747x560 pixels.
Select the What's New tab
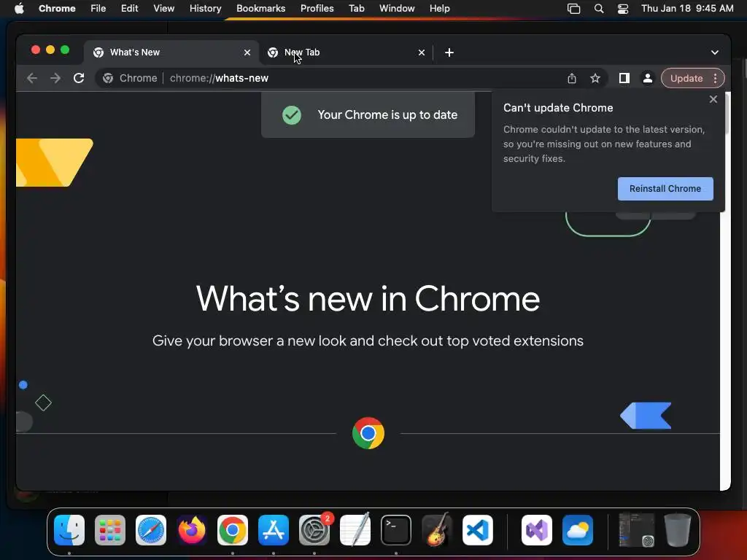point(171,52)
